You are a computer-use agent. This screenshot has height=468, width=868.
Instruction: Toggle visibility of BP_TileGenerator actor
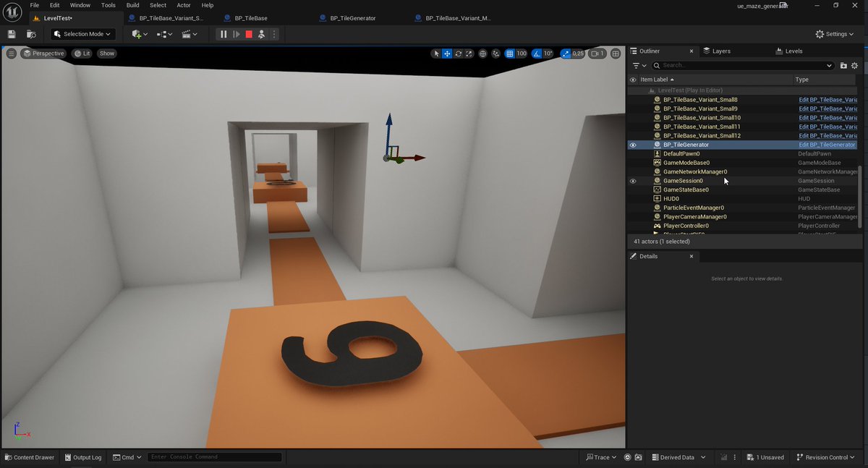coord(633,145)
